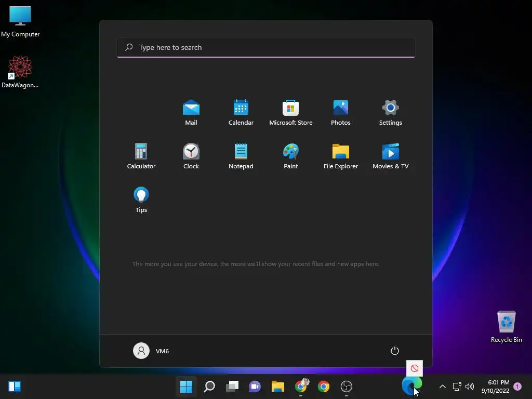Open taskbar Search magnifier
This screenshot has width=532, height=399.
(209, 387)
